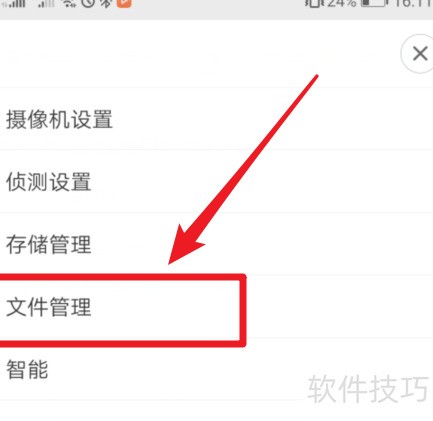433x421 pixels.
Task: Tap the second SIM signal strength icon
Action: pos(46,4)
